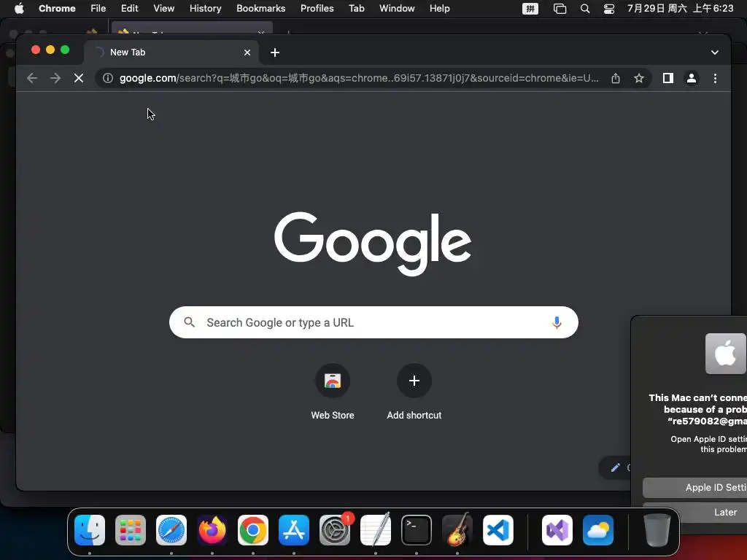Open Control Center in menu bar
The image size is (747, 560).
[609, 9]
